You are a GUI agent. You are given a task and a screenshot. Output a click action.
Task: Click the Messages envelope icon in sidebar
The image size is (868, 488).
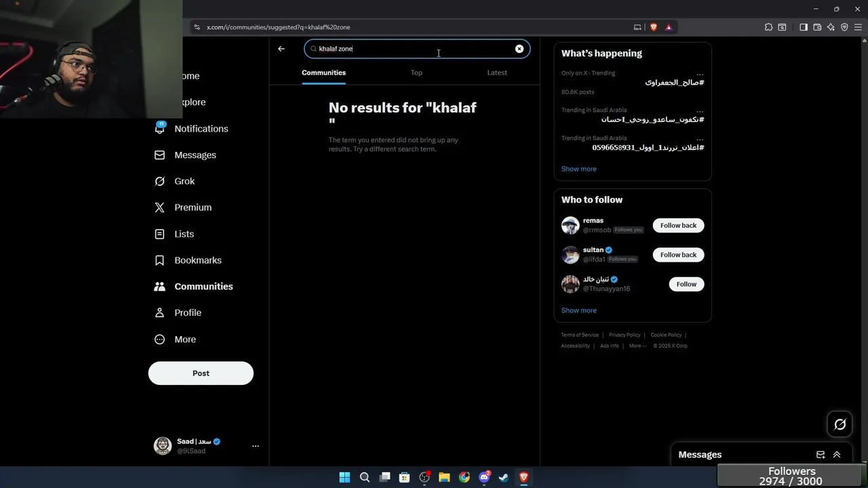160,155
